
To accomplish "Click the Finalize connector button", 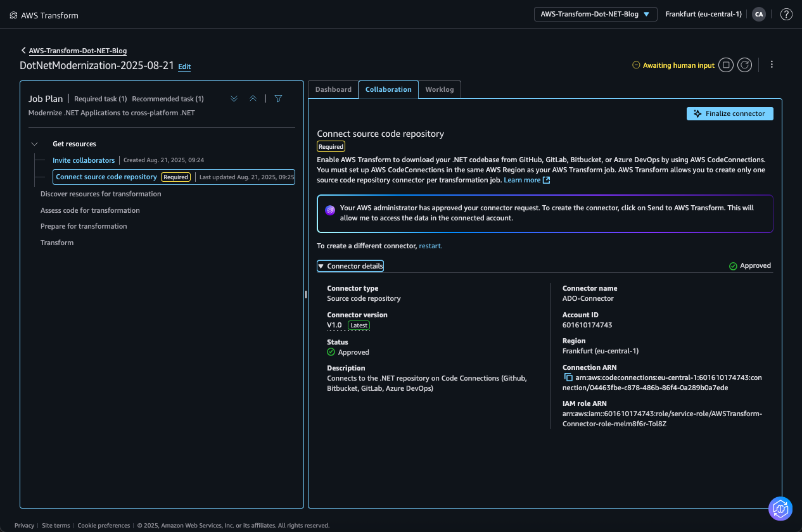I will click(x=730, y=113).
